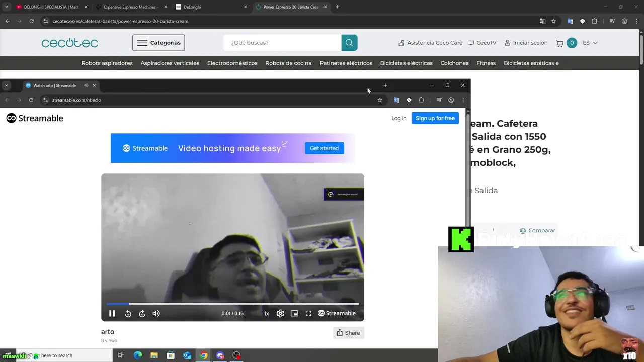Expand tab search in Streamable window
The height and width of the screenshot is (362, 644).
pyautogui.click(x=6, y=85)
